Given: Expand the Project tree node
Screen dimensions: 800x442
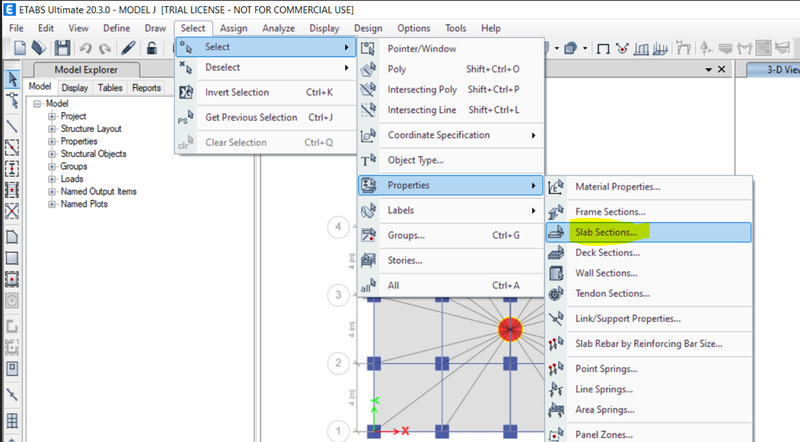Looking at the screenshot, I should [52, 116].
